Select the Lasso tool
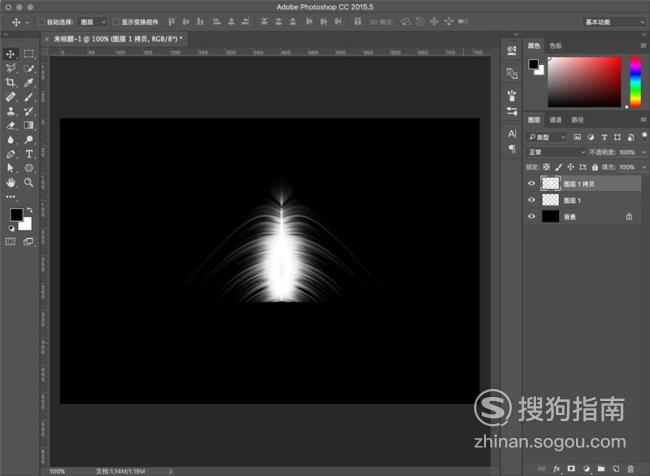This screenshot has width=650, height=476. (x=10, y=68)
